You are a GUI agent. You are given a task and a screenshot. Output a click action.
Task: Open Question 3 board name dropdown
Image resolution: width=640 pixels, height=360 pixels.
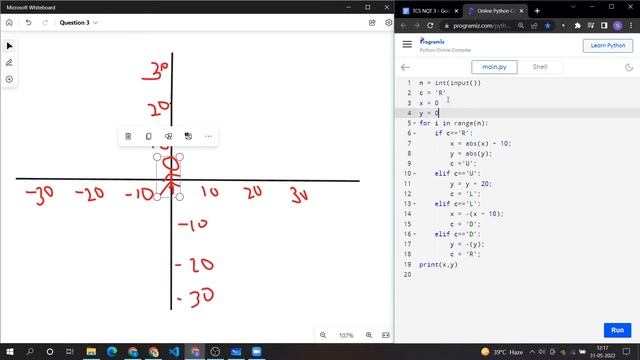78,22
